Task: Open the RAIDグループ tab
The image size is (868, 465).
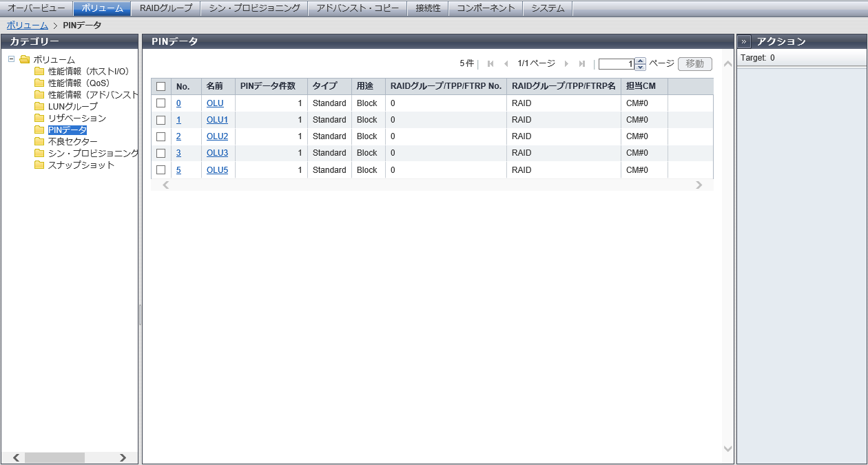Action: coord(166,8)
